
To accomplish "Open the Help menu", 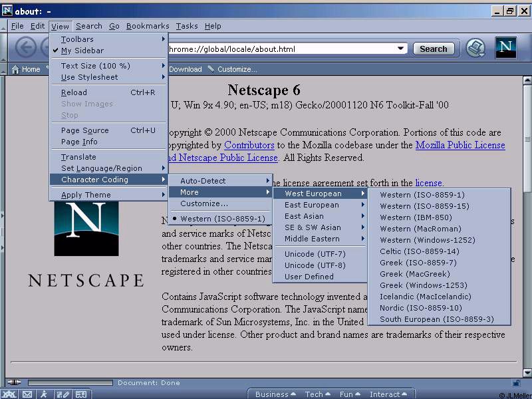I will coord(213,26).
